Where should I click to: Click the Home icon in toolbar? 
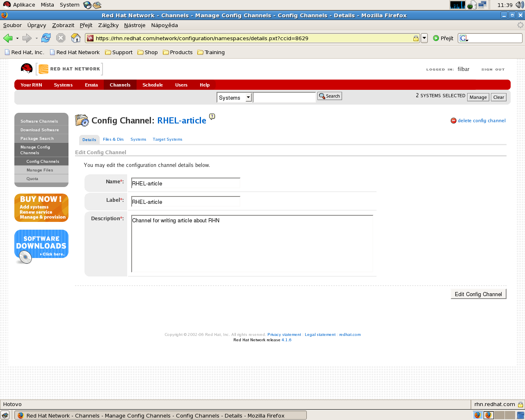[76, 38]
